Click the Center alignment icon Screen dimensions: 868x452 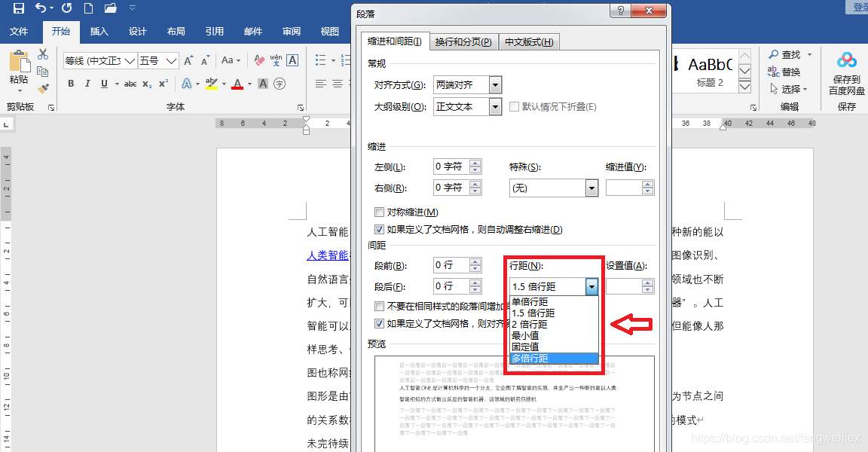pos(337,84)
